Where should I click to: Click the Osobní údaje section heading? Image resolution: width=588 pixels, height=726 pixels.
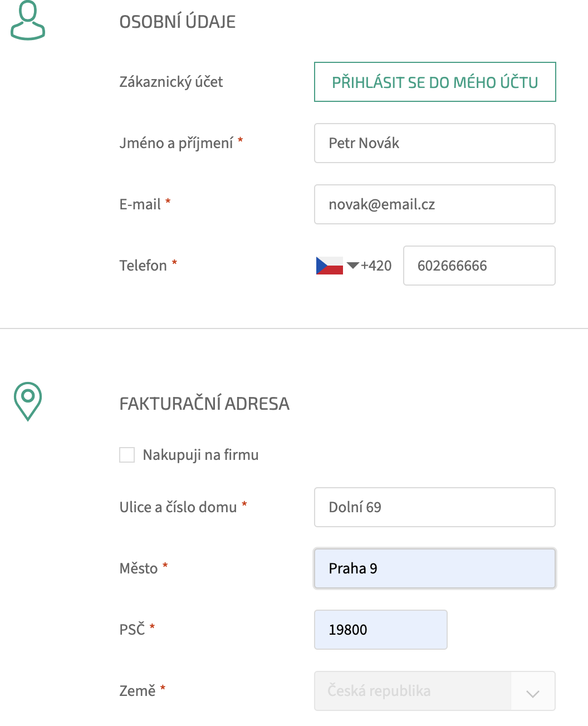click(x=178, y=22)
